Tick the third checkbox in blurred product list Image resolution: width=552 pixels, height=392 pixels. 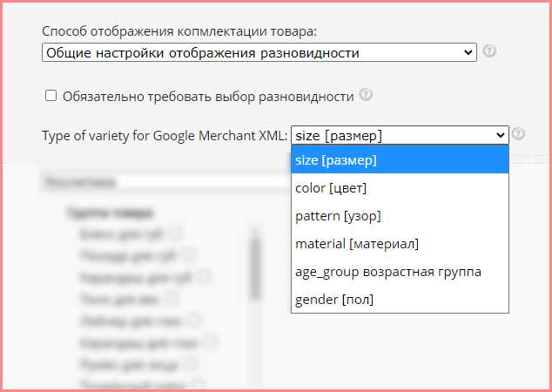tap(204, 276)
